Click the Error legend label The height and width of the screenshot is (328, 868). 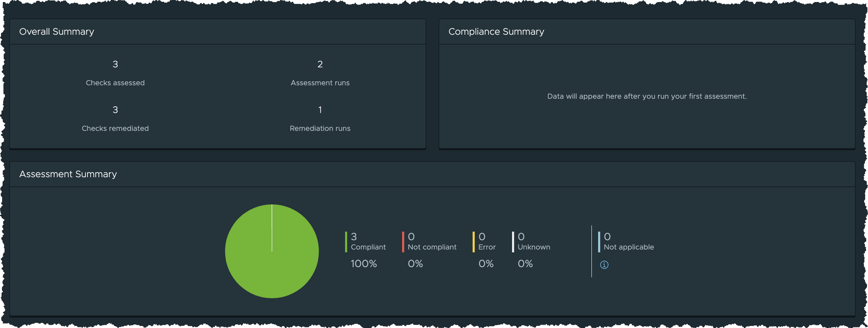(x=487, y=247)
